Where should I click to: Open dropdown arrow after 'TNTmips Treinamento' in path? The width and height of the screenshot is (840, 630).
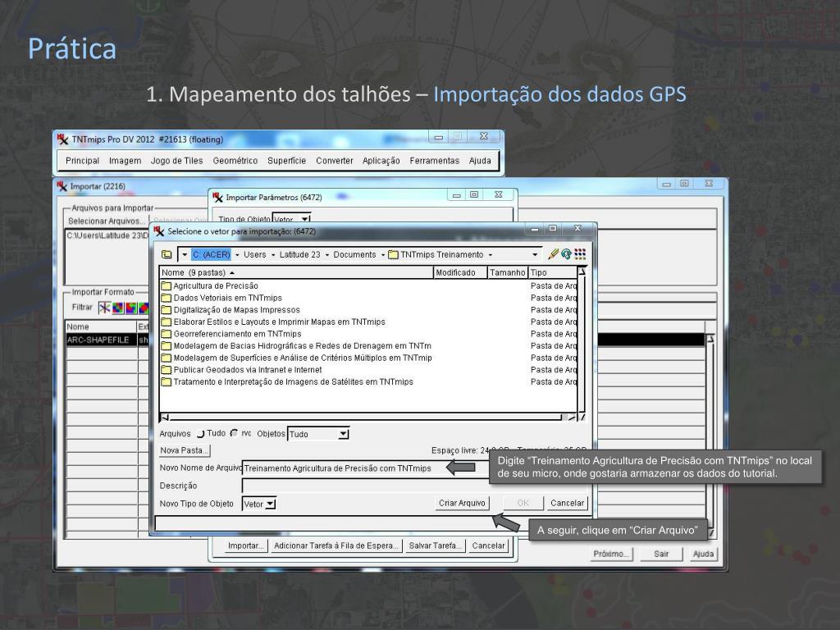pos(491,255)
